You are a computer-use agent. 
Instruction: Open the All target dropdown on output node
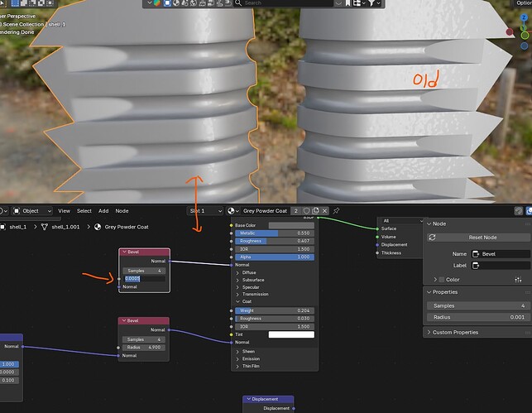400,221
